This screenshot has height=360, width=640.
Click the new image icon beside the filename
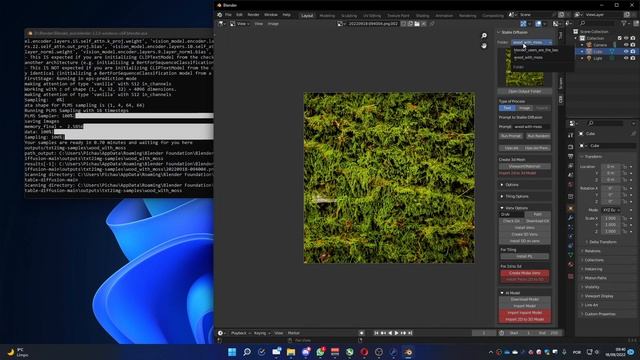pos(410,24)
